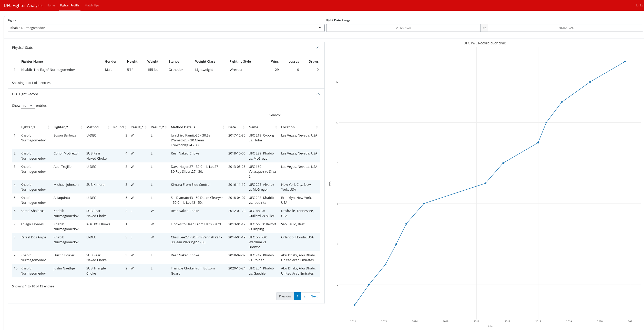Viewport: 644px width, 330px height.
Task: Select page 1 of fight records
Action: click(x=298, y=296)
